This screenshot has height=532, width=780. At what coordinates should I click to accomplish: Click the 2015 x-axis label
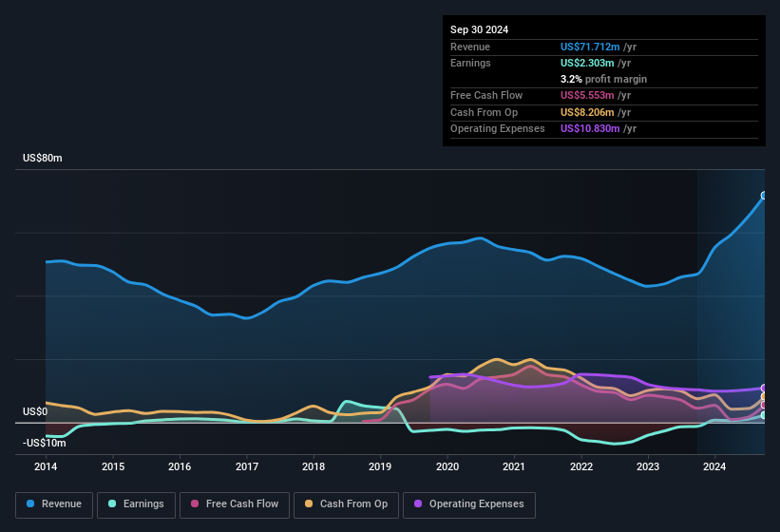[x=113, y=466]
